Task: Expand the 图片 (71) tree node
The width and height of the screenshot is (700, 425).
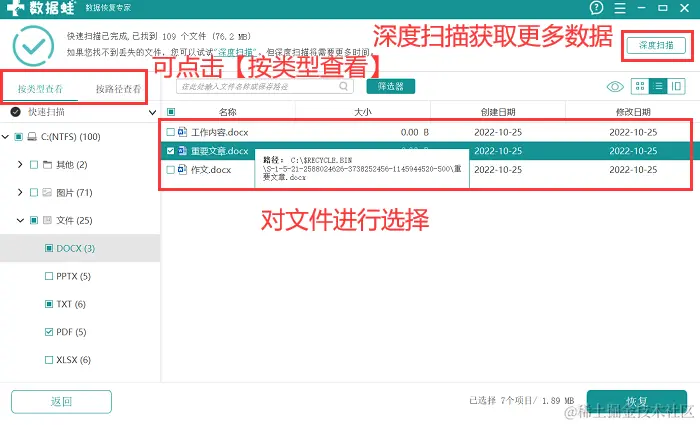Action: [20, 192]
